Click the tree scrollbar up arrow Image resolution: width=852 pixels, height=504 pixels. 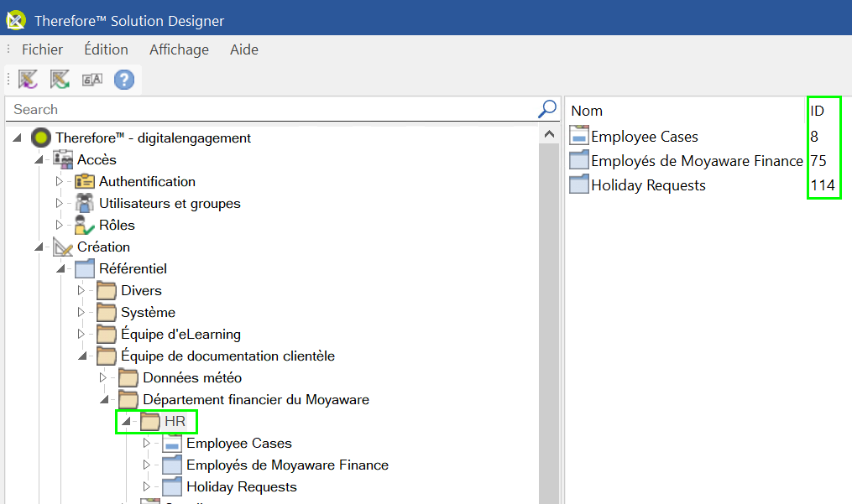point(549,134)
